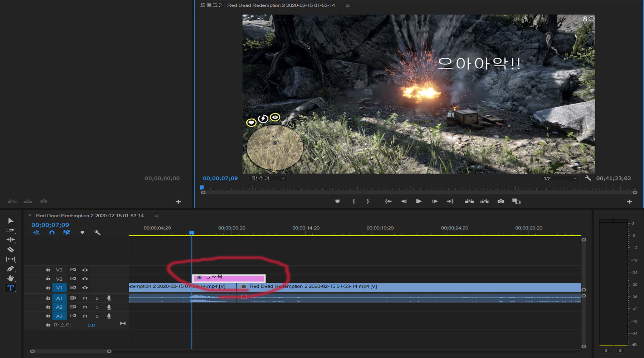This screenshot has width=644, height=358.
Task: Click timeline timecode 00;00;07;09 field
Action: point(50,225)
